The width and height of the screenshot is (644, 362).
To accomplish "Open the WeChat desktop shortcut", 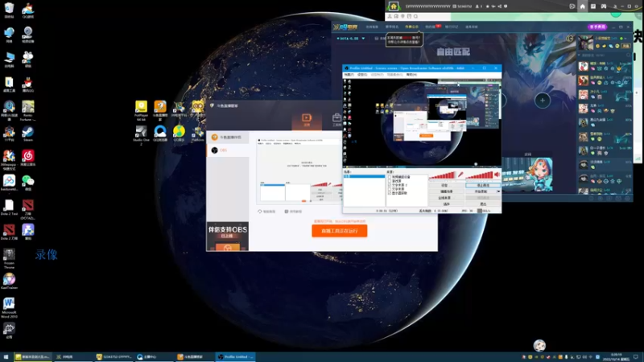I will click(28, 183).
